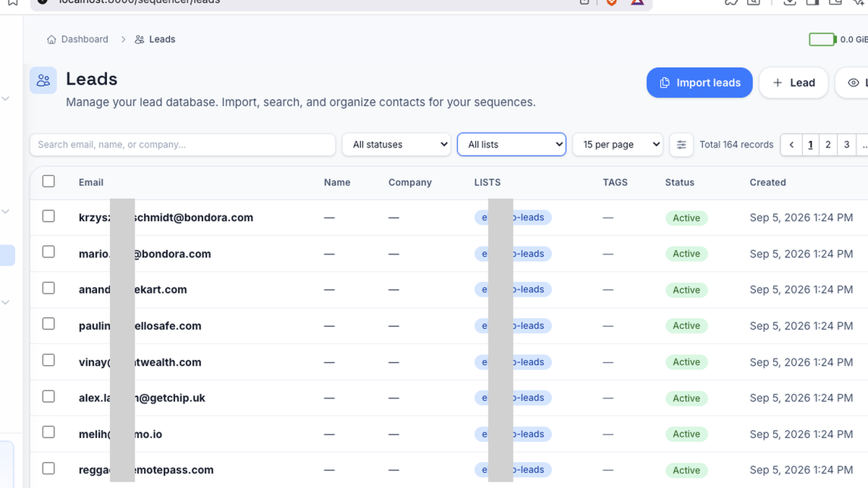
Task: Click the Created column header
Action: point(768,182)
